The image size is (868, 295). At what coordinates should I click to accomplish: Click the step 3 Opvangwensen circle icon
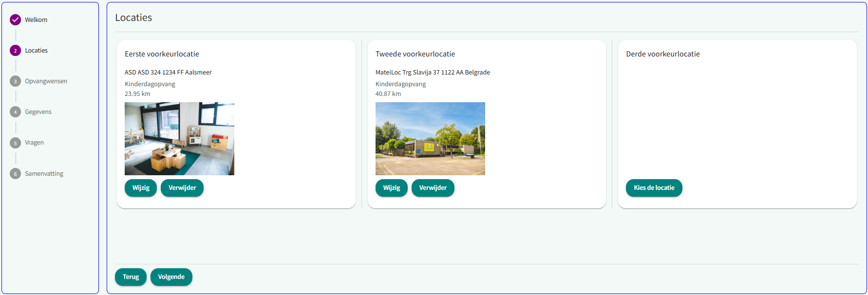pos(15,81)
